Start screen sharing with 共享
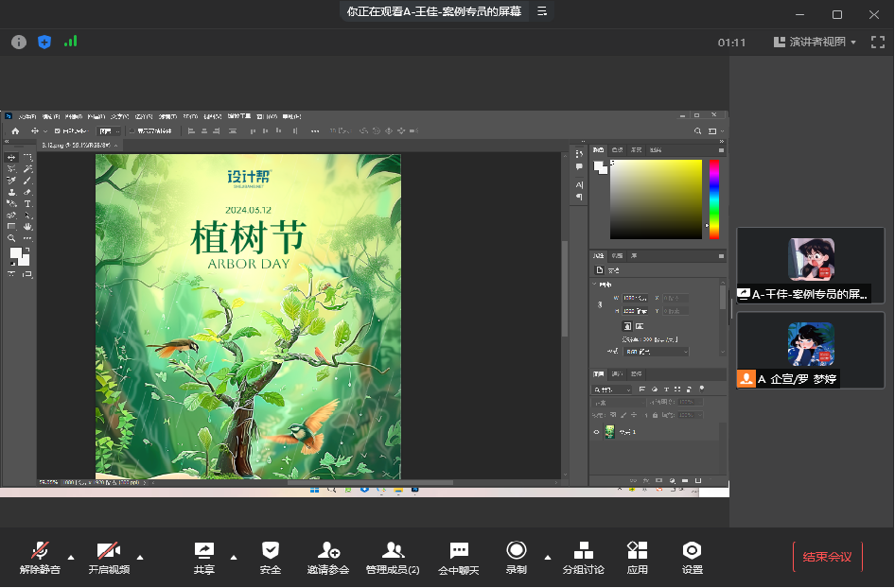895x588 pixels. point(203,557)
